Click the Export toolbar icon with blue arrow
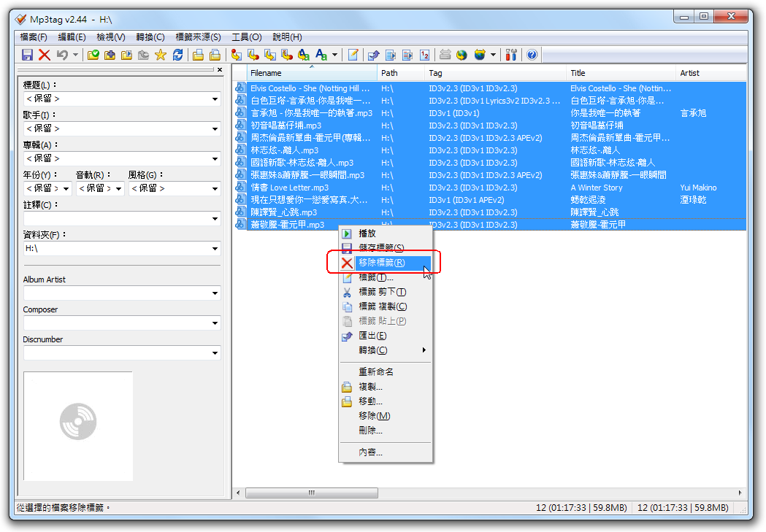The width and height of the screenshot is (766, 532). click(x=374, y=55)
